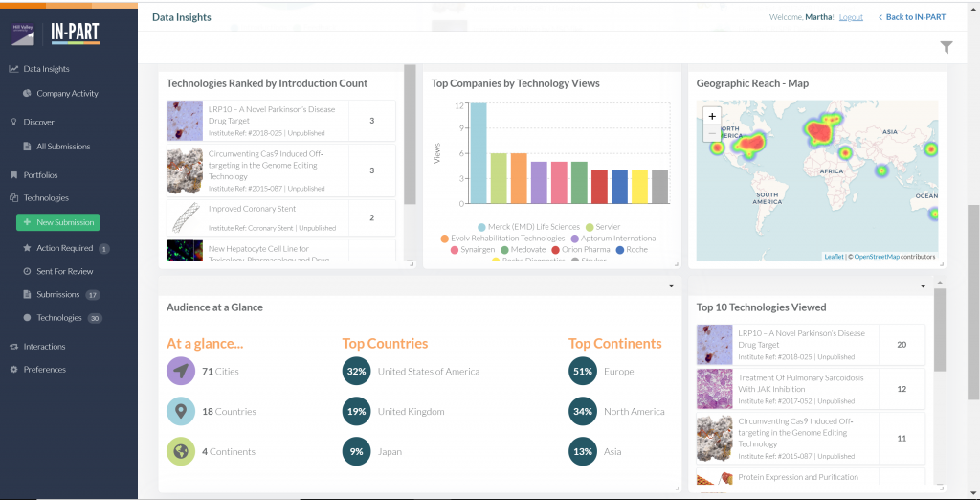The width and height of the screenshot is (980, 500).
Task: Zoom in on the geographic map
Action: 712,116
